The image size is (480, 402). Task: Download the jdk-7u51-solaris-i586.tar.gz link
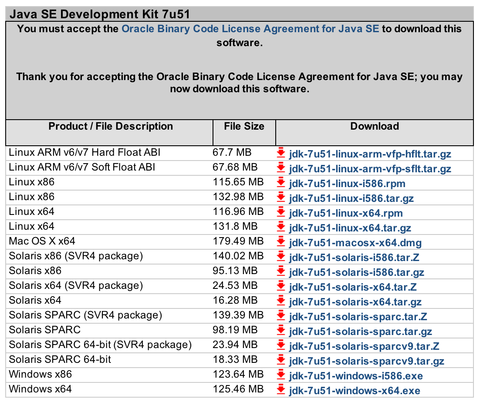pyautogui.click(x=357, y=273)
